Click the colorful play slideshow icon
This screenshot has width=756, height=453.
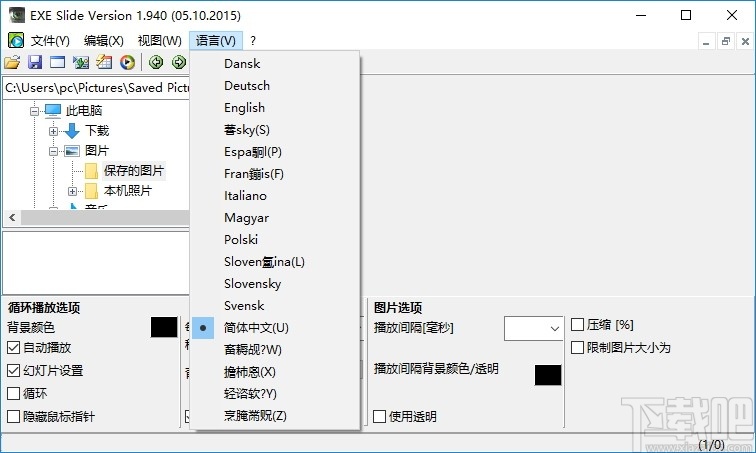click(x=127, y=62)
